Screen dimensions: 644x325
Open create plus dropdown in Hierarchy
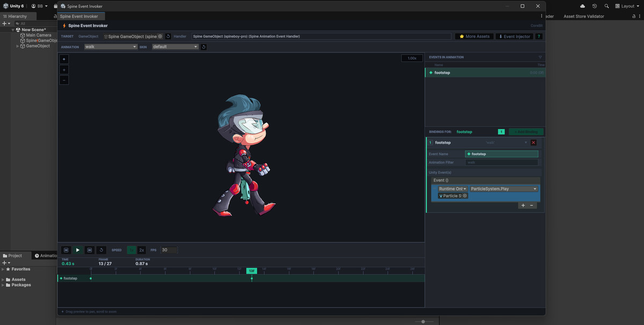6,24
